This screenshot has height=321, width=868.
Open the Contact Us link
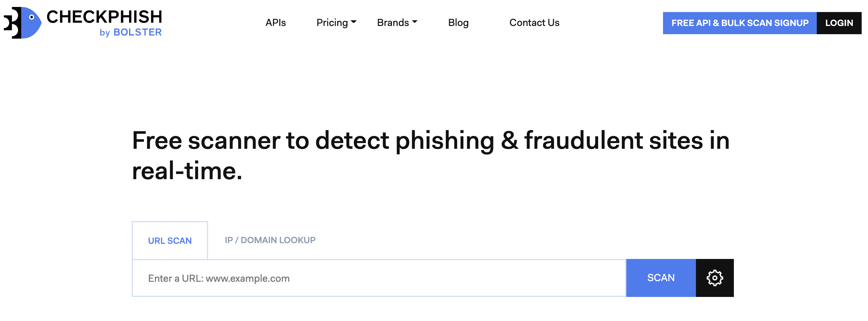pos(534,22)
